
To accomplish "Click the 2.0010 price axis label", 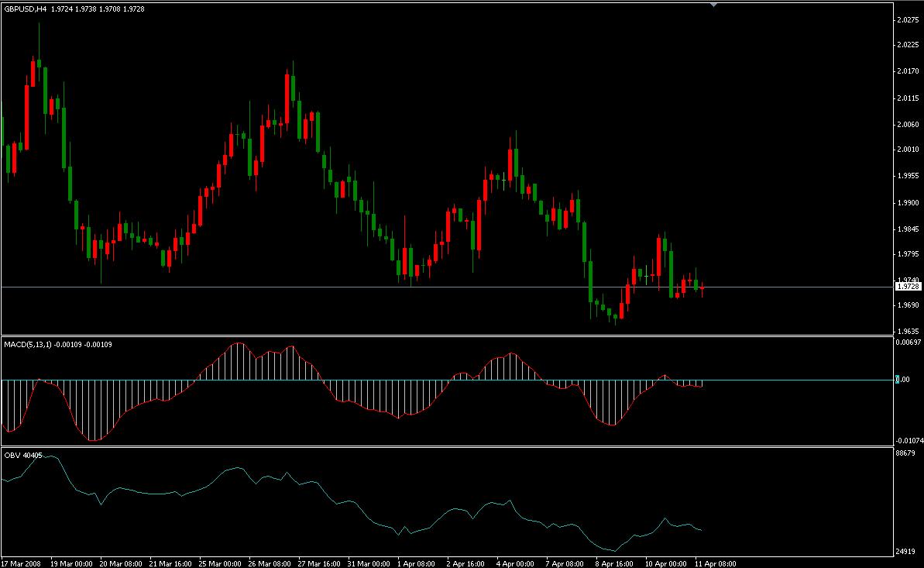I will 908,150.
